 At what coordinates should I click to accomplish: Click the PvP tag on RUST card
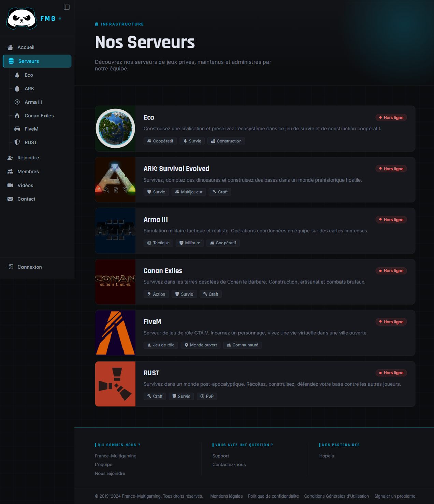(207, 396)
